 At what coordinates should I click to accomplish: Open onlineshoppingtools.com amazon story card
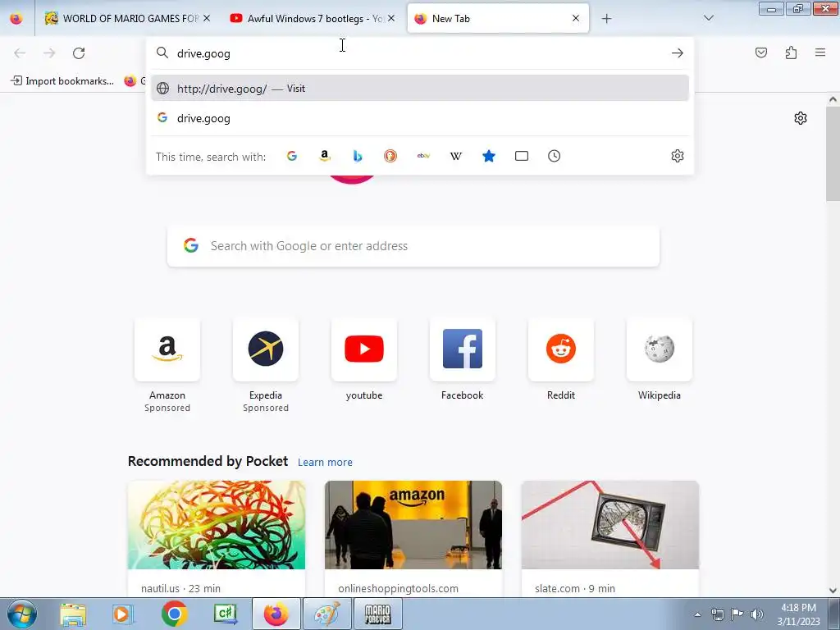coord(413,538)
